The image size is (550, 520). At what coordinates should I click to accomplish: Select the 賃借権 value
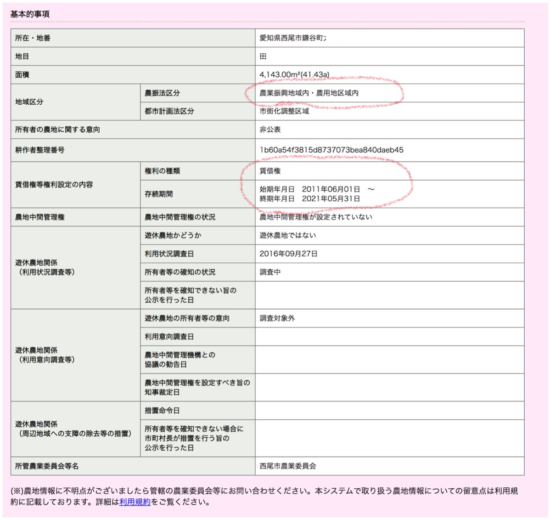coord(270,171)
